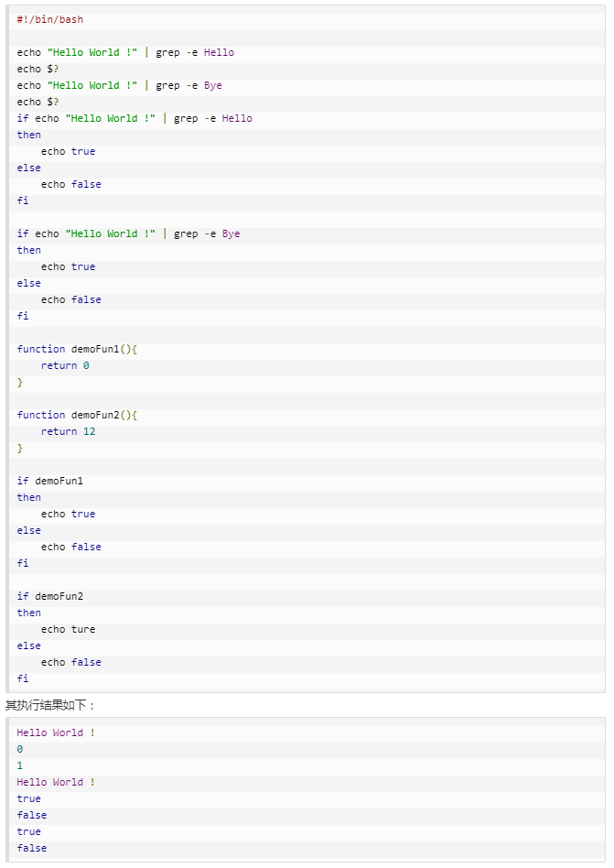614x868 pixels.
Task: Click the final "fi" at the end of the script
Action: point(23,678)
